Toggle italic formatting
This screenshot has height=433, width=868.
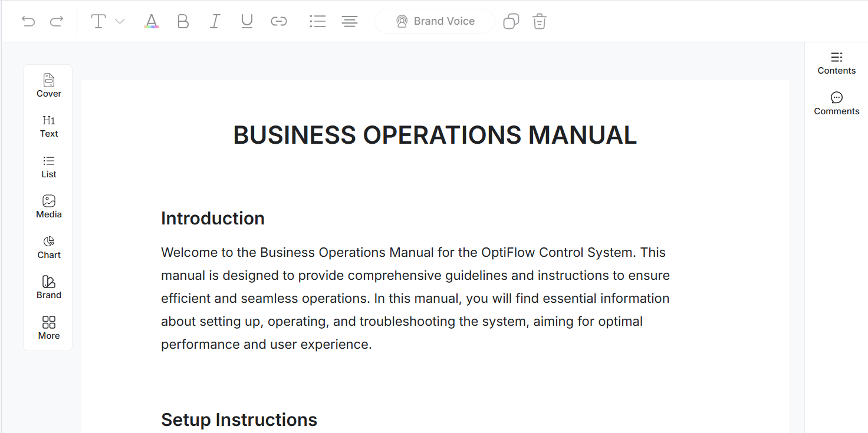(215, 21)
